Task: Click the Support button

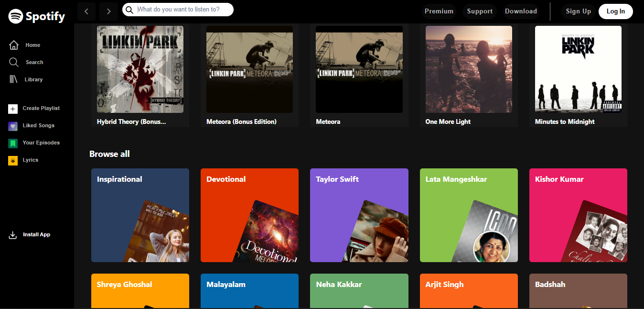Action: click(x=480, y=11)
